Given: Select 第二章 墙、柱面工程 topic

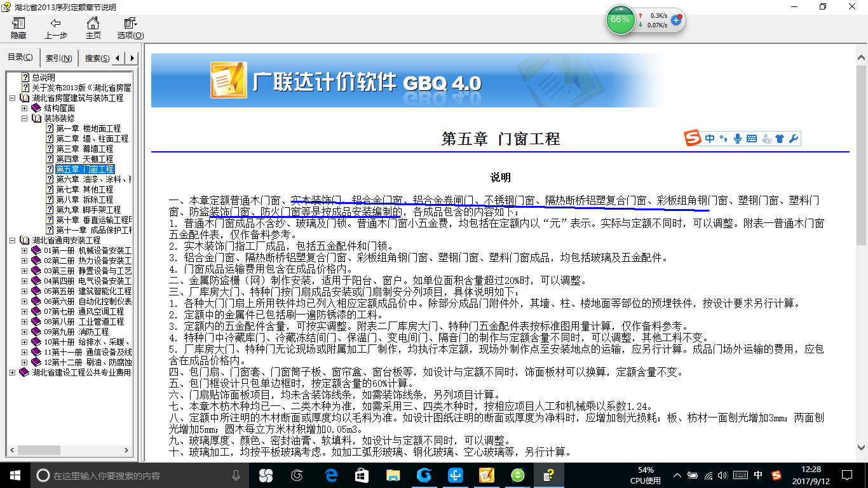Looking at the screenshot, I should (x=92, y=139).
